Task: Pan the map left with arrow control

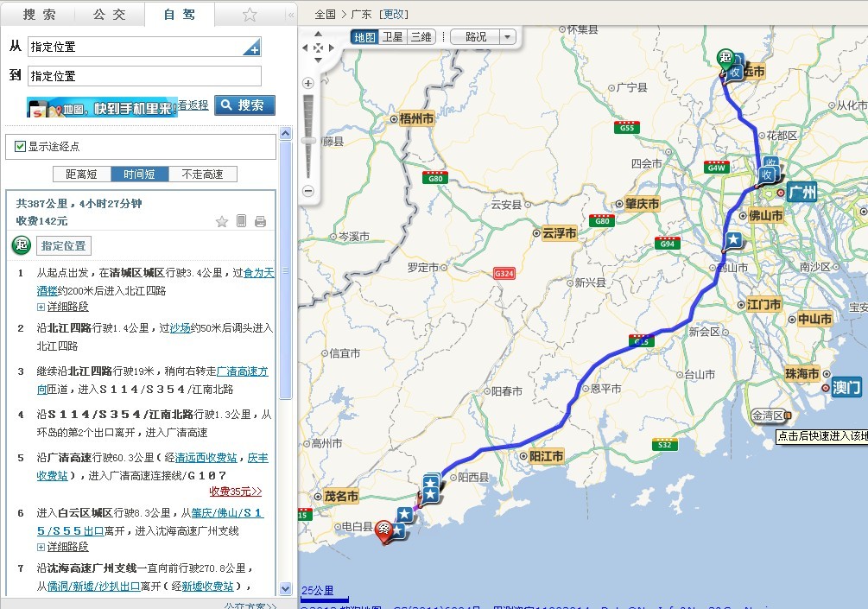Action: (305, 48)
